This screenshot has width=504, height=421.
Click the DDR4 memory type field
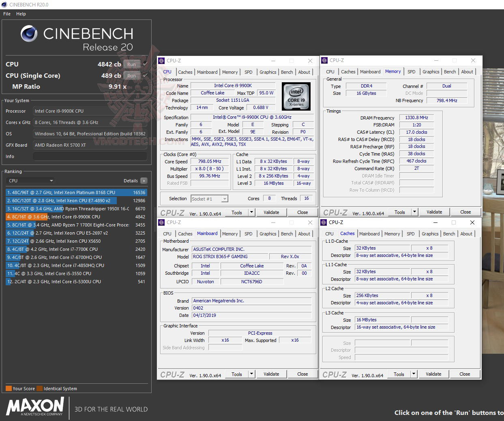pyautogui.click(x=366, y=86)
